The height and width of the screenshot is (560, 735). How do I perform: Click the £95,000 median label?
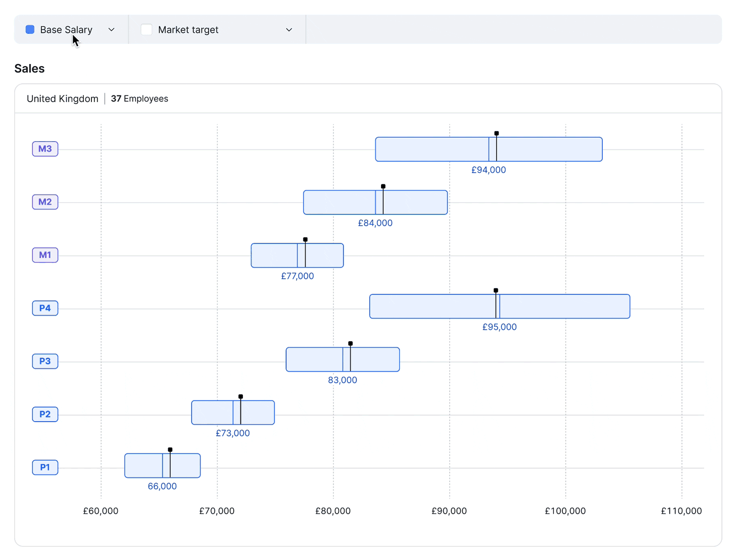pyautogui.click(x=499, y=327)
